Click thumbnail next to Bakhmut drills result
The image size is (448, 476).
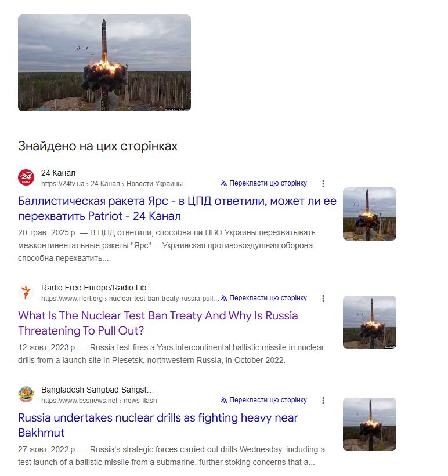tap(370, 424)
